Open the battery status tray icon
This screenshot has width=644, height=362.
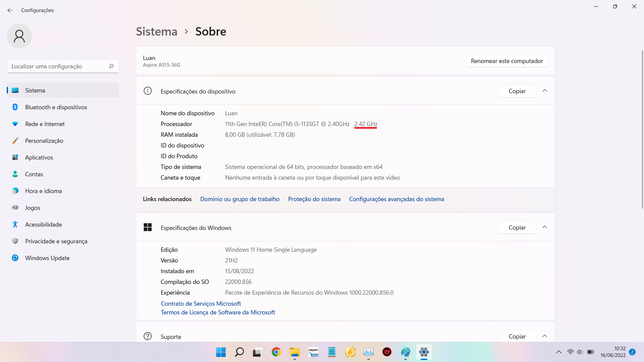point(591,352)
